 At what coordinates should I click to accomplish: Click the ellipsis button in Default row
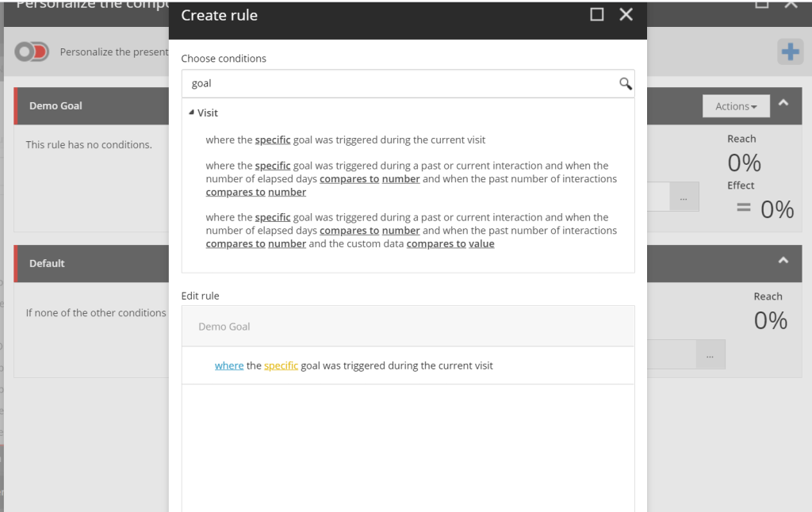click(710, 354)
